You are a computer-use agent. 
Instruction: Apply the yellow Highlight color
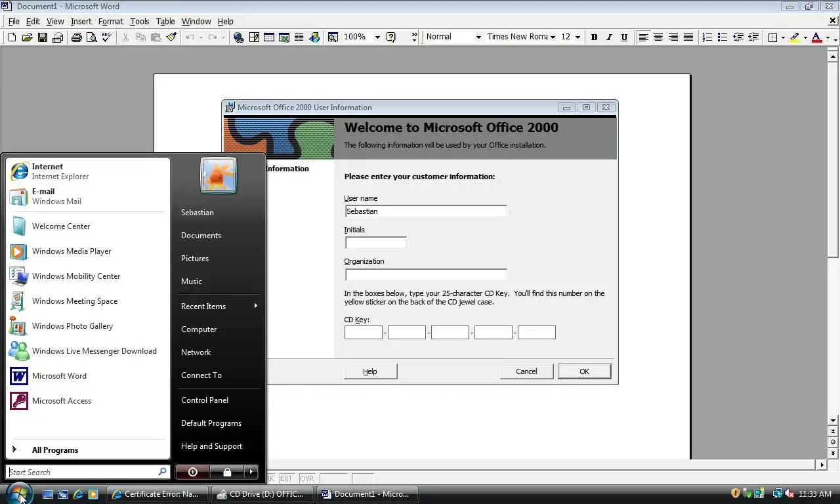(795, 37)
